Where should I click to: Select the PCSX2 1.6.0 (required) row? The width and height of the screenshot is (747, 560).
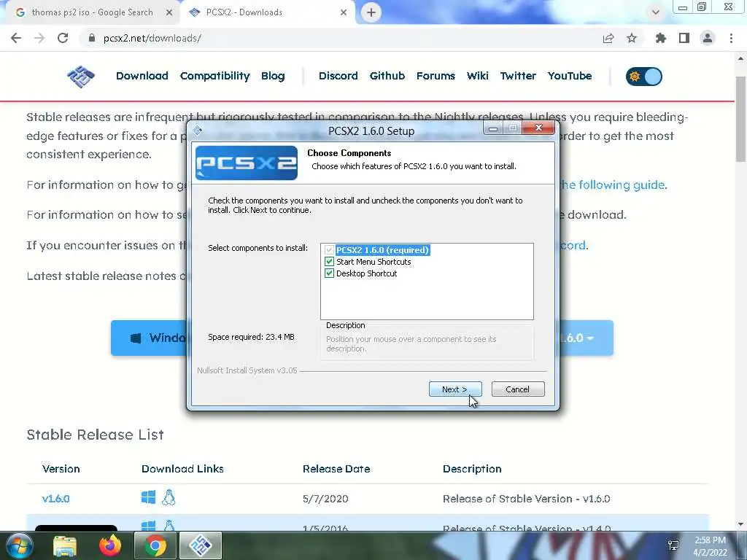382,250
